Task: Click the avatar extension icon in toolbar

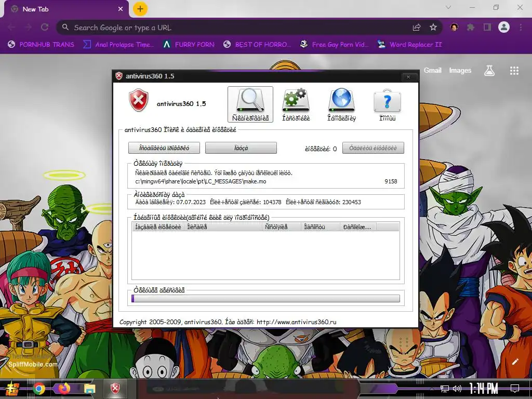Action: pos(454,27)
